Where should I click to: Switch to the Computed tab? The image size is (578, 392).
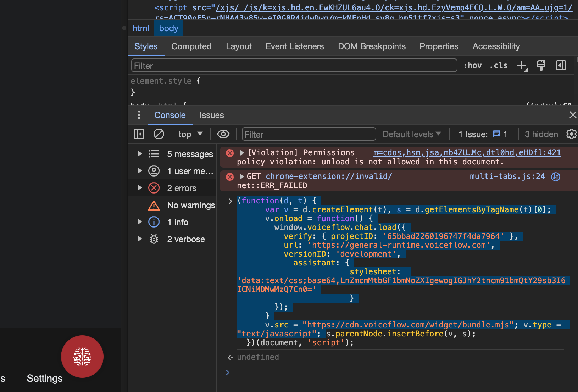(x=191, y=46)
